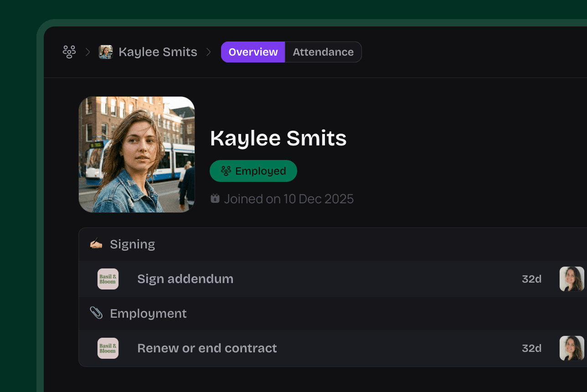Image resolution: width=587 pixels, height=392 pixels.
Task: Switch to the Attendance tab
Action: tap(323, 52)
